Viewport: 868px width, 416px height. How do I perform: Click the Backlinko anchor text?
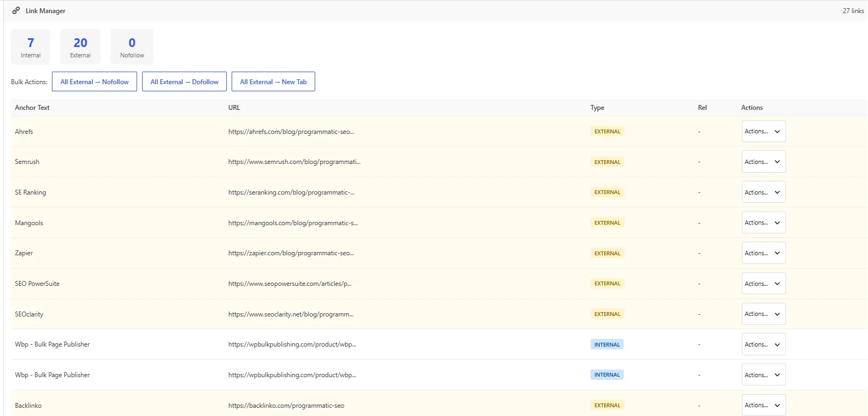pos(28,406)
